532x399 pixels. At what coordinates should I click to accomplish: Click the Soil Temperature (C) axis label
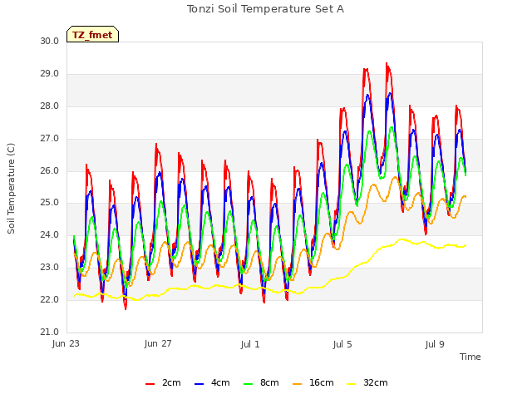point(11,189)
